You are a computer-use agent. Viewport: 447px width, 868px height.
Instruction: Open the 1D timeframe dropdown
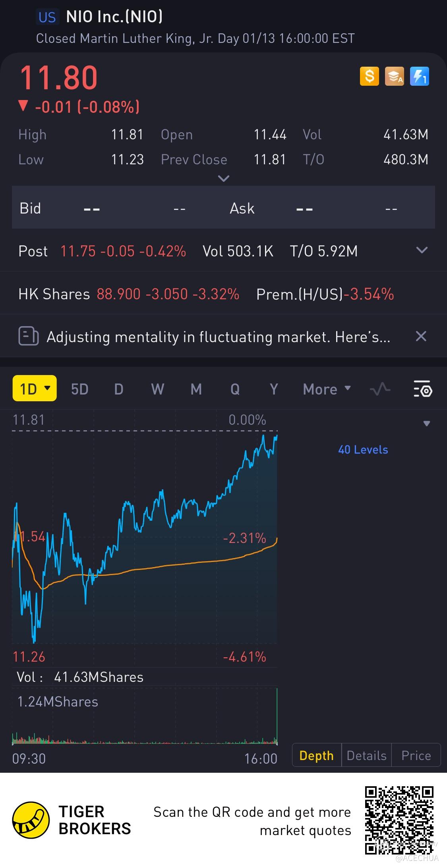coord(35,388)
